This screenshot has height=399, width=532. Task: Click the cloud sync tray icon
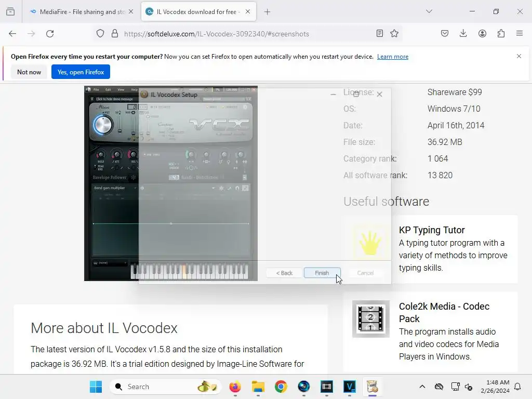coord(438,387)
